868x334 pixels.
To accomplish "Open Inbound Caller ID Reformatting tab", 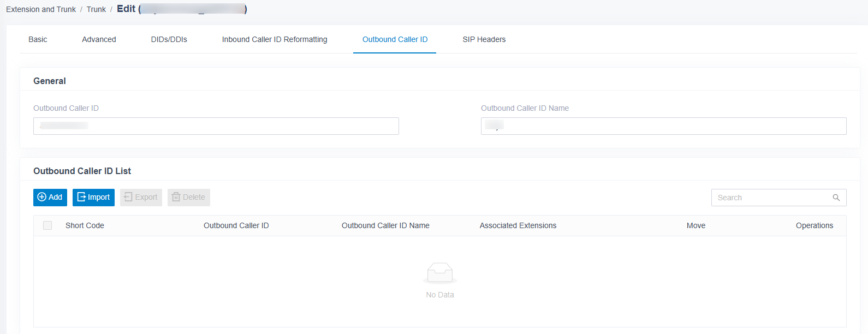I will 275,39.
